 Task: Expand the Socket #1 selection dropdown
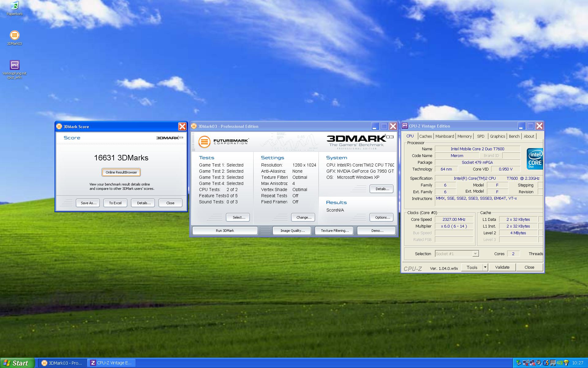(x=475, y=254)
